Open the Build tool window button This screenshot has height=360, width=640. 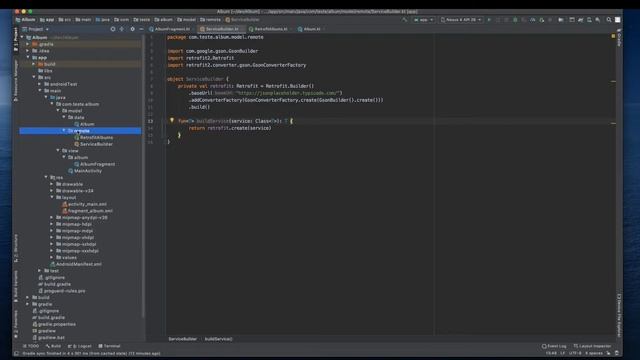click(53, 346)
